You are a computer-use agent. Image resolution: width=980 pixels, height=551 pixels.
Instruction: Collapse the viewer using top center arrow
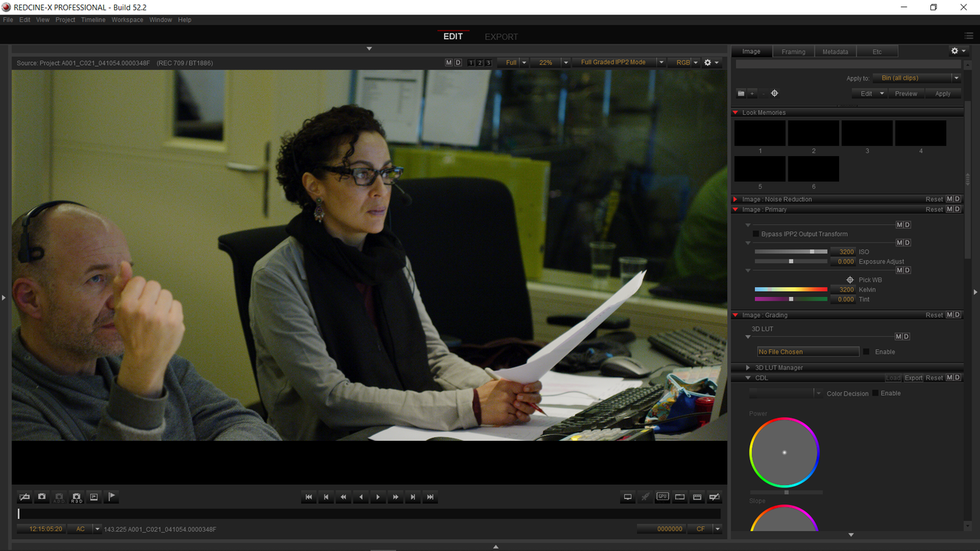(x=369, y=49)
